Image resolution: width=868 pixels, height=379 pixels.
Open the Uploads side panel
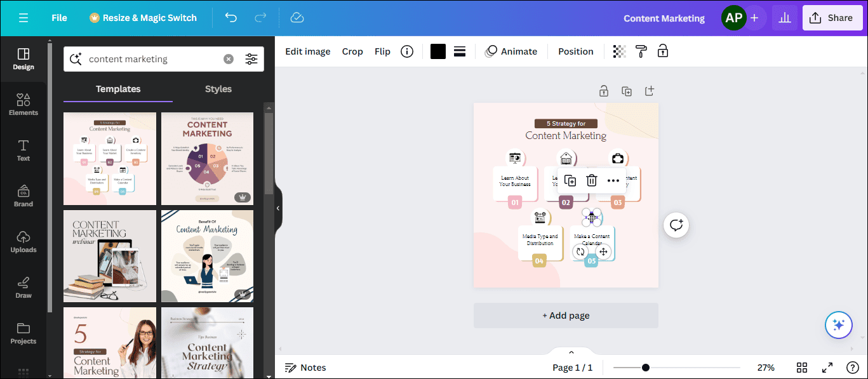[23, 242]
